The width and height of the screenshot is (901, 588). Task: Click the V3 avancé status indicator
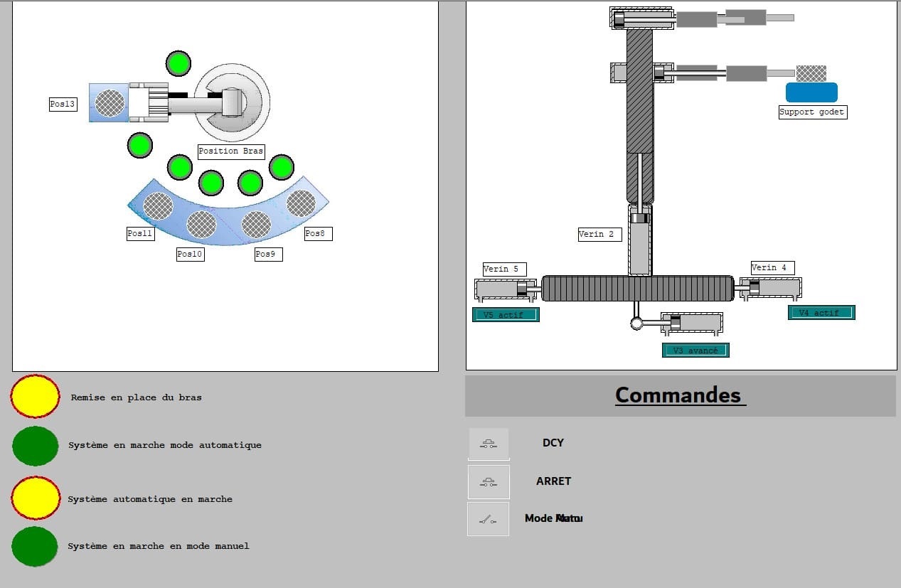click(x=695, y=350)
